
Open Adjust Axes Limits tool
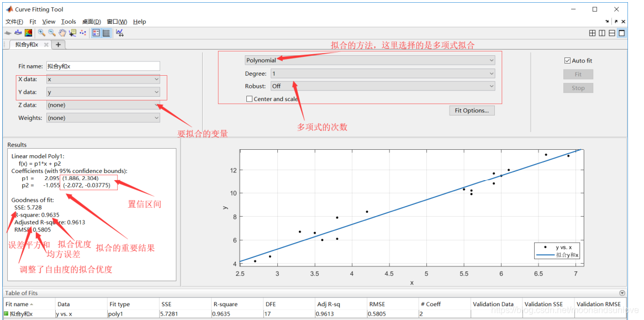point(119,33)
